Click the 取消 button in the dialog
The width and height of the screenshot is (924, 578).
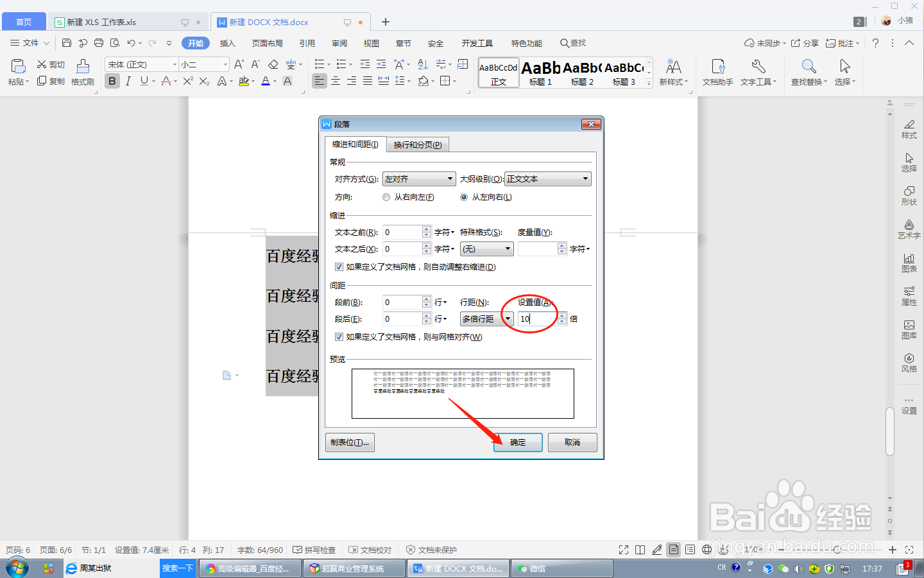(x=572, y=442)
